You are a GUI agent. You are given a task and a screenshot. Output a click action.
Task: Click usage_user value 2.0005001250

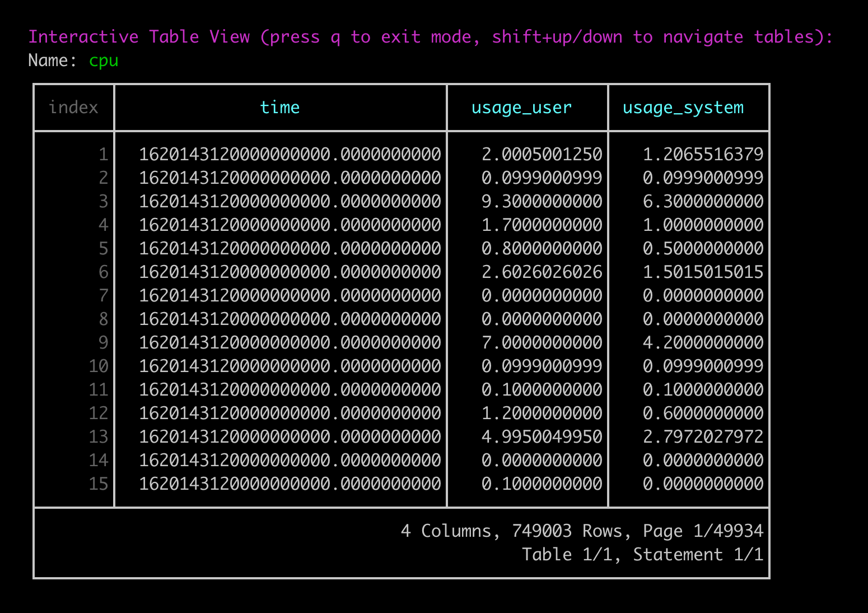point(542,154)
